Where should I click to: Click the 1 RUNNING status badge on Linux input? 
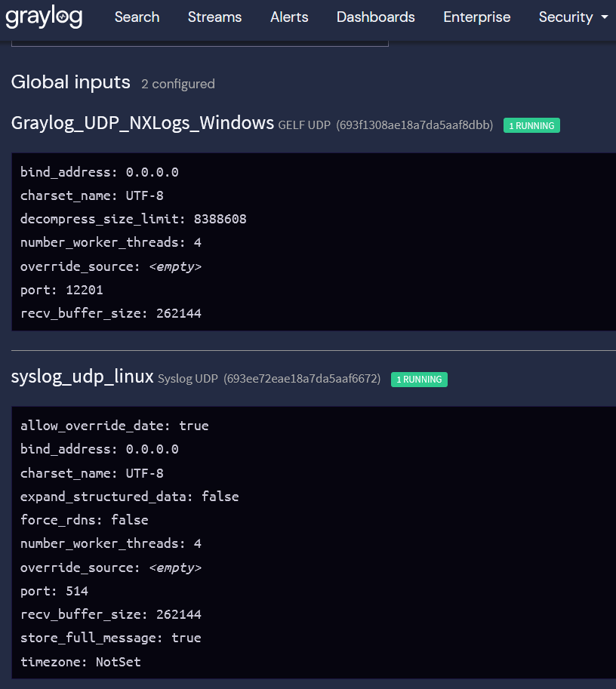[x=419, y=380]
